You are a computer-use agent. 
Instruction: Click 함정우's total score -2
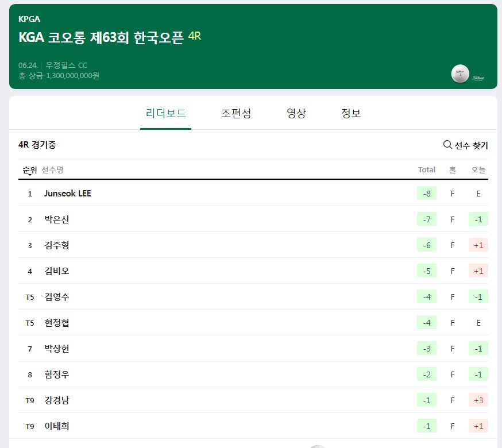[426, 374]
